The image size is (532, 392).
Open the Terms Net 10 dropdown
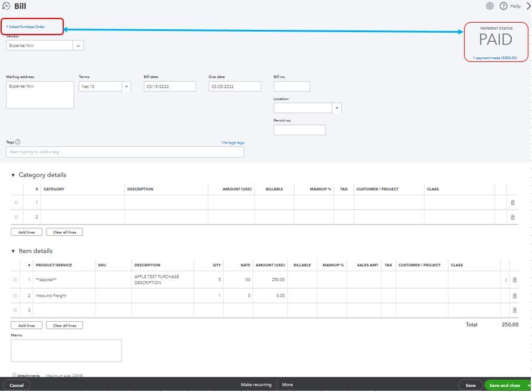[x=126, y=86]
